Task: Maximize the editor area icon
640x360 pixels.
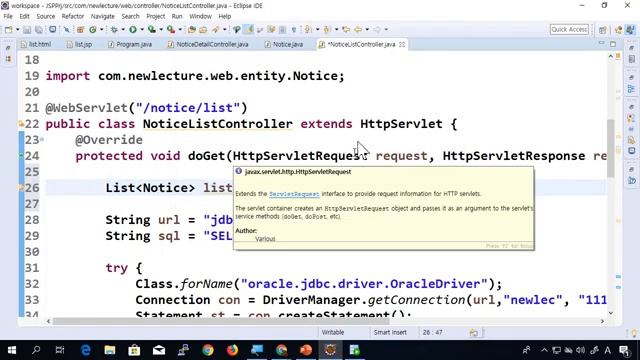Action: (613, 44)
